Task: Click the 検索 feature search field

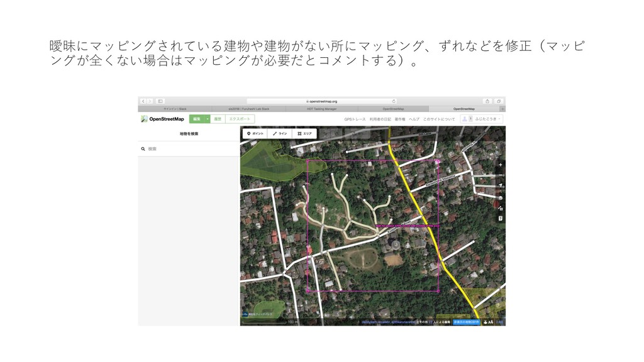Action: click(x=189, y=149)
